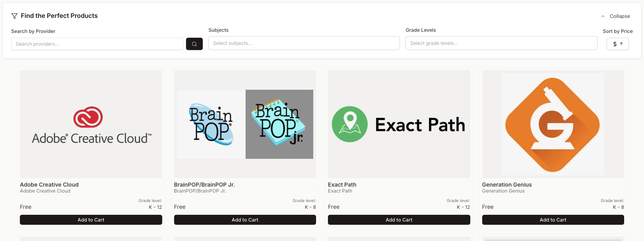Toggle the Sort by Price button
This screenshot has height=241, width=644.
coord(617,44)
